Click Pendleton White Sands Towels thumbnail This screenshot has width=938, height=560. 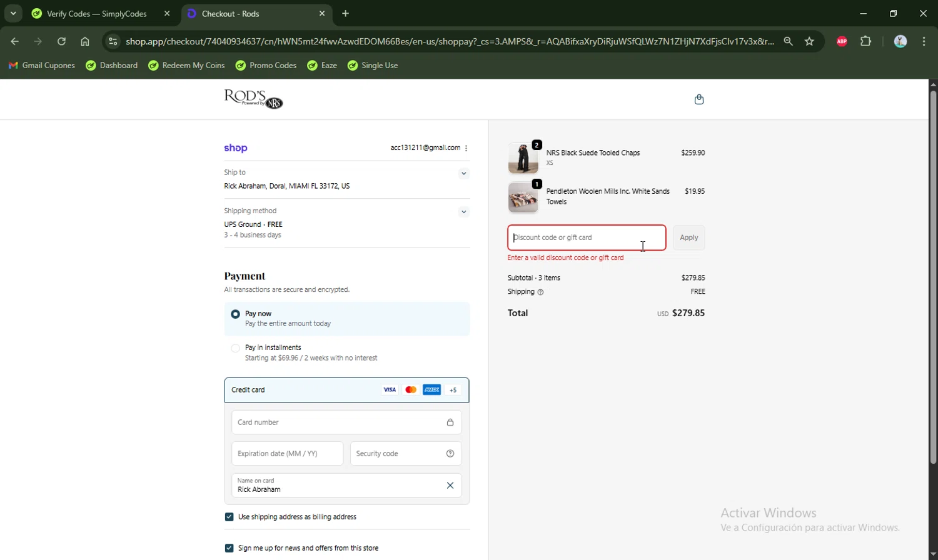tap(523, 197)
